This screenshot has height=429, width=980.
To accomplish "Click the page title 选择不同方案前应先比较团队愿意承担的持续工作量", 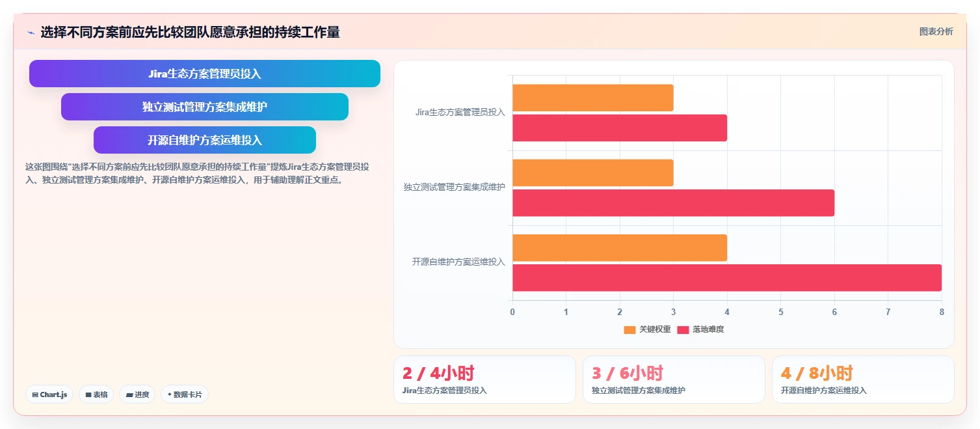I will click(x=190, y=32).
